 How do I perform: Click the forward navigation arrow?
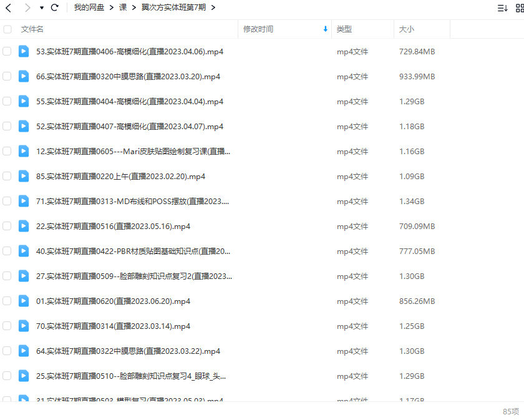[27, 7]
